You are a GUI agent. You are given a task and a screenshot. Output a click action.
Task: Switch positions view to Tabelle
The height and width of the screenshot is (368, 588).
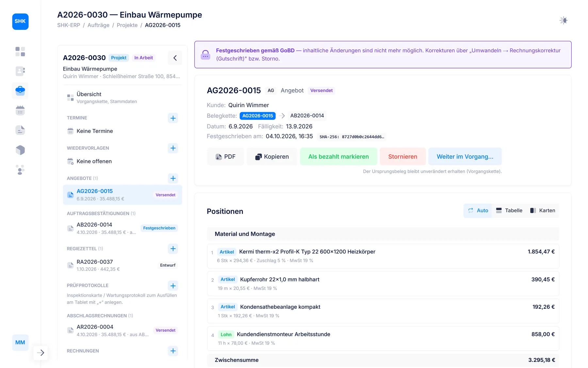[x=509, y=211]
